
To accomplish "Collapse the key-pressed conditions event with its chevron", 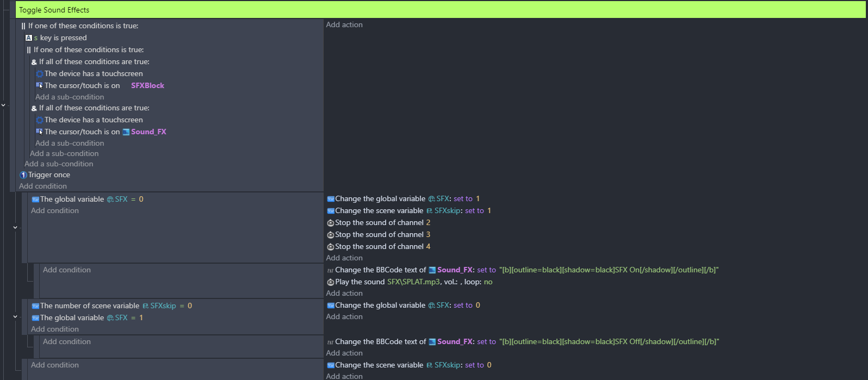I will (4, 105).
